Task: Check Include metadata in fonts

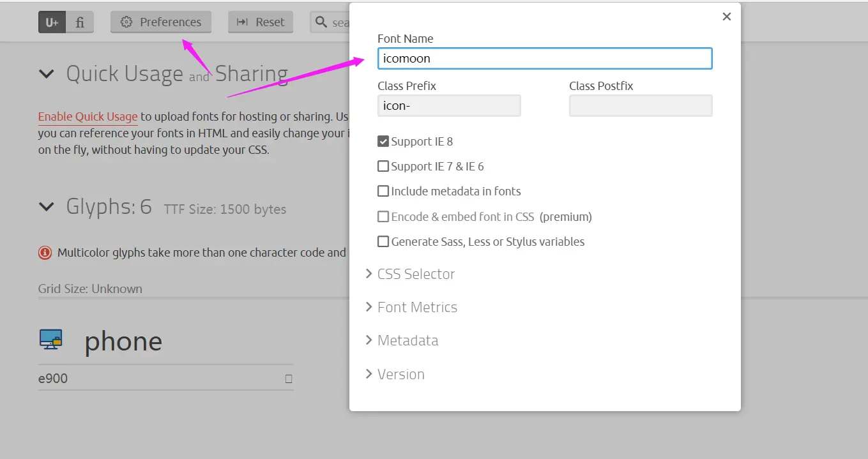Action: 383,192
